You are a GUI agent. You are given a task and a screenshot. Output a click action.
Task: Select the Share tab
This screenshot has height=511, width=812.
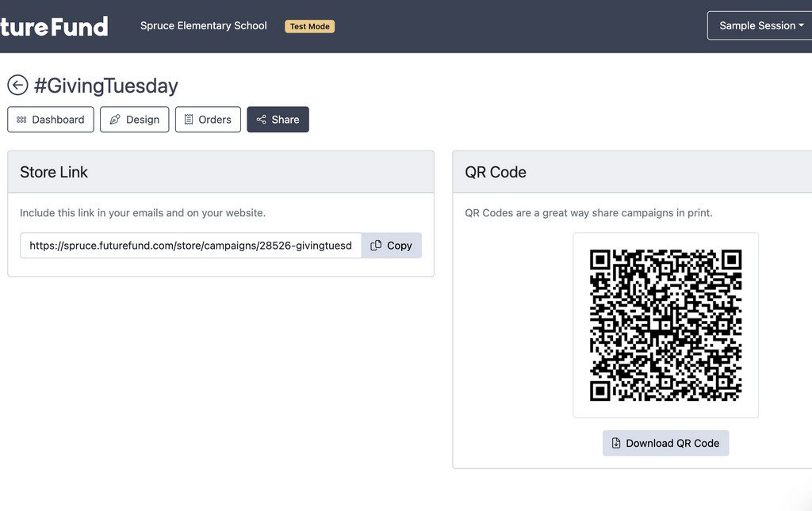pos(278,120)
